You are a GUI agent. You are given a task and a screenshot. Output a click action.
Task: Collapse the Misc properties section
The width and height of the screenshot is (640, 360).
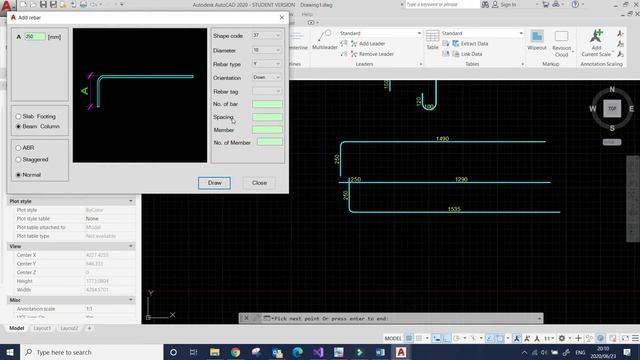click(131, 300)
